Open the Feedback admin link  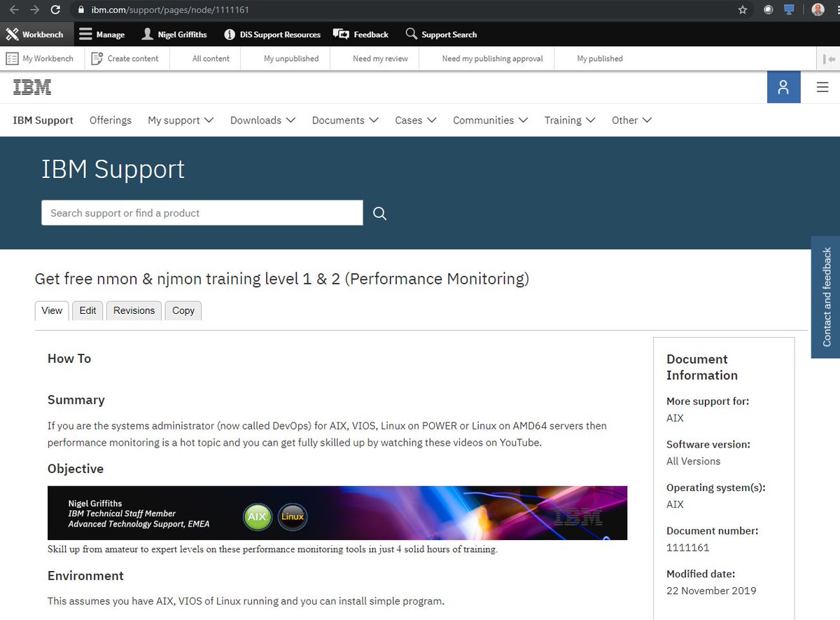pyautogui.click(x=361, y=34)
